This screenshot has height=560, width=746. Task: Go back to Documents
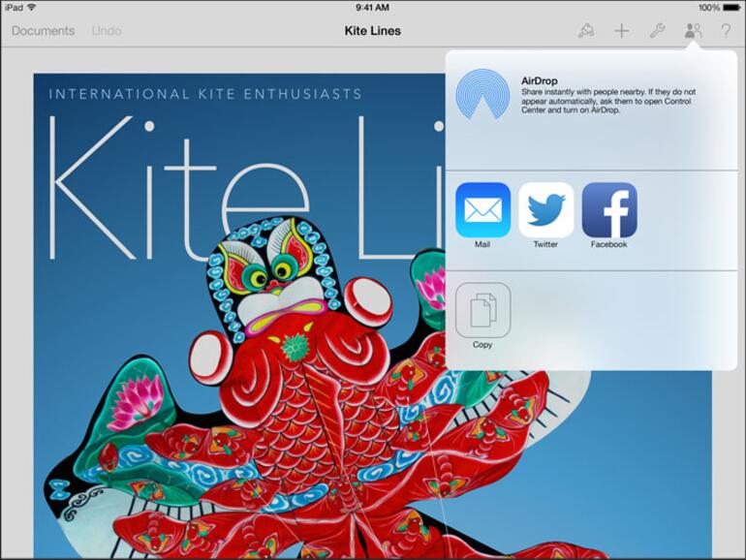click(x=44, y=31)
